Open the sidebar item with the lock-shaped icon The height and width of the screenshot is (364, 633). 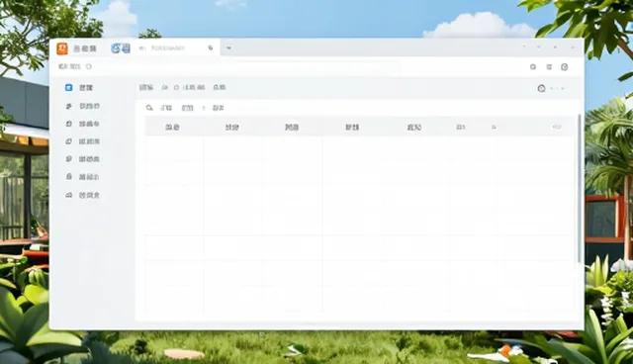coord(82,177)
